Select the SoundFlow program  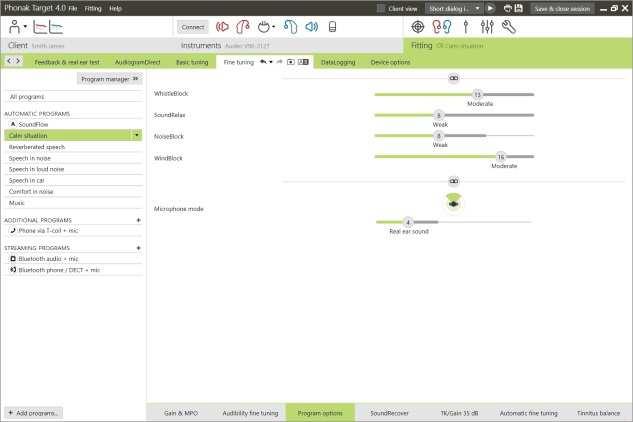(x=74, y=124)
